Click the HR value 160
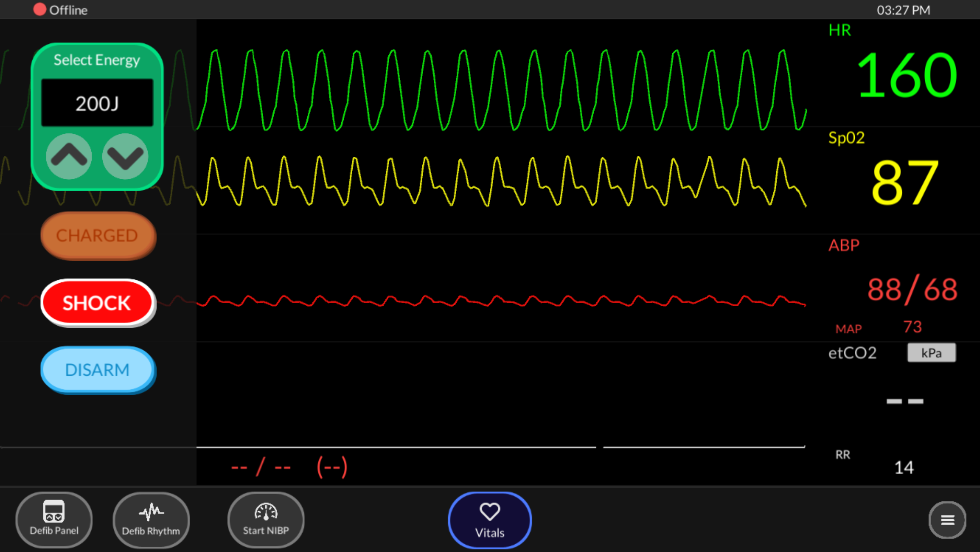The image size is (980, 552). click(907, 75)
